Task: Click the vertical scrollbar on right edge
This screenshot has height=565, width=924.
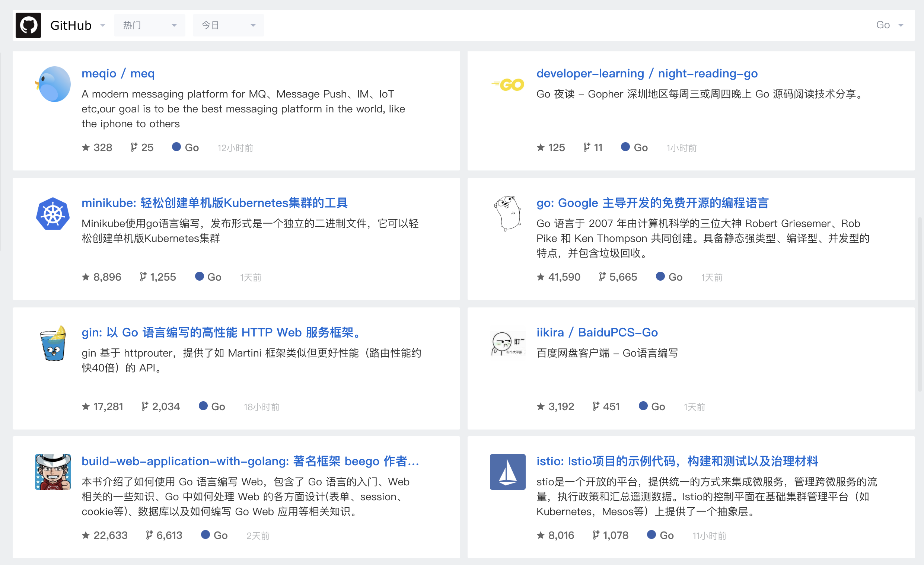Action: pos(920,304)
